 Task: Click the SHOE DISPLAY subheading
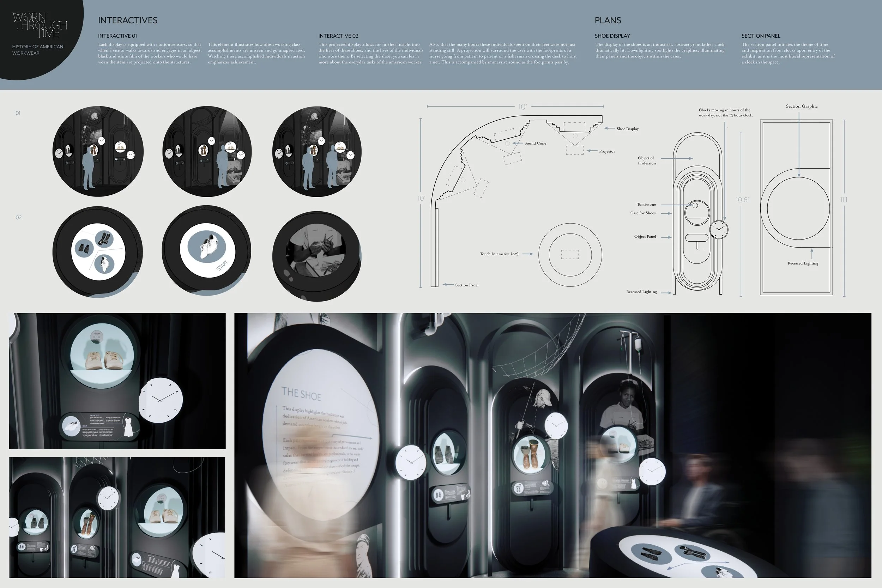coord(612,36)
